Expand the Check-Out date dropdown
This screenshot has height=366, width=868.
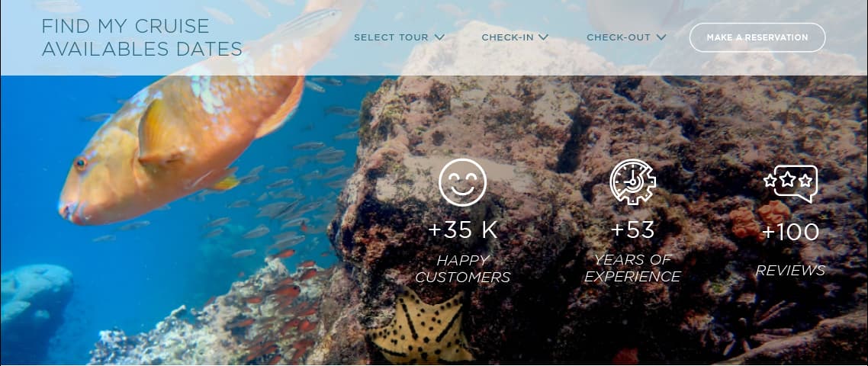click(x=626, y=37)
